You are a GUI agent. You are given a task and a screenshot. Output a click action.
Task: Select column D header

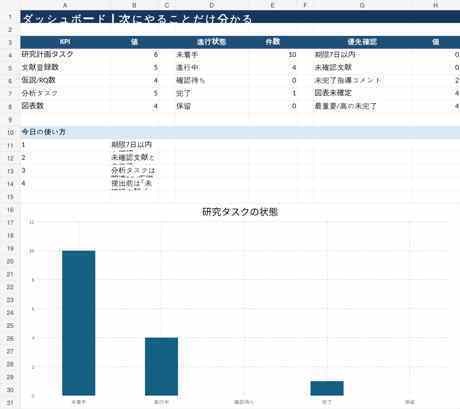212,5
